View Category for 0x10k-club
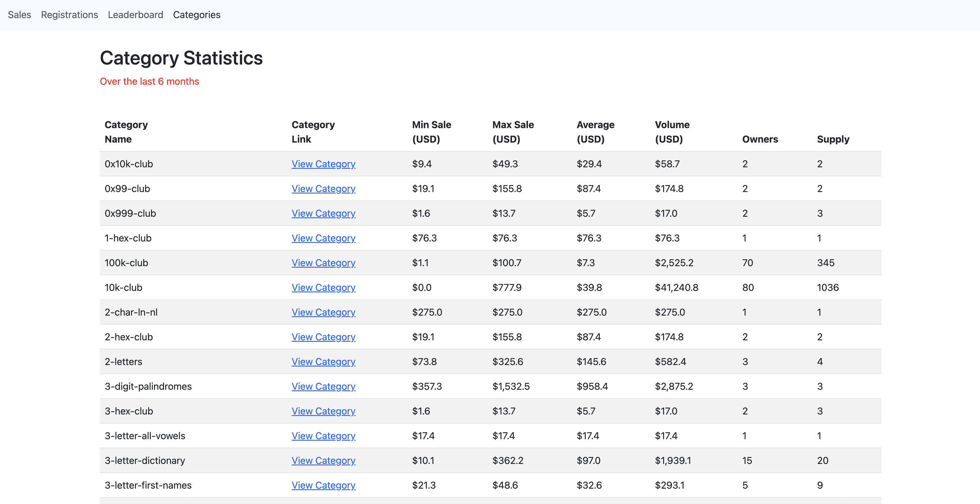The height and width of the screenshot is (504, 980). click(323, 164)
